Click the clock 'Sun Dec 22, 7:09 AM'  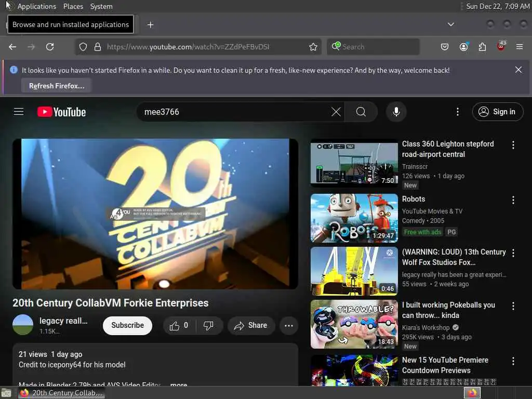coord(498,6)
